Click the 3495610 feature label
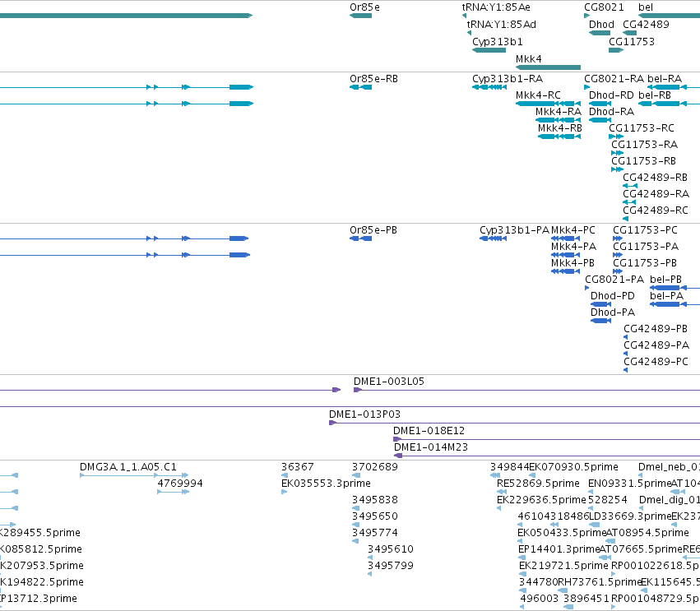The width and height of the screenshot is (700, 611). pos(391,549)
